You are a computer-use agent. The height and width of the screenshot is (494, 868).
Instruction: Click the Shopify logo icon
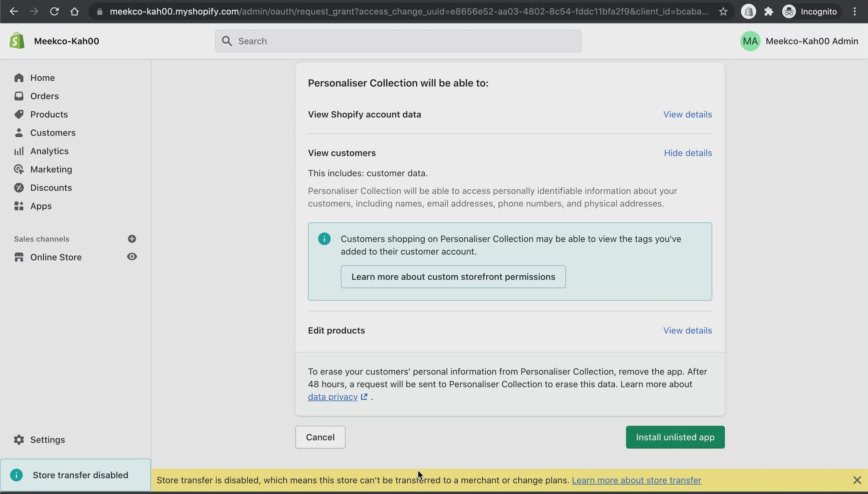point(17,41)
